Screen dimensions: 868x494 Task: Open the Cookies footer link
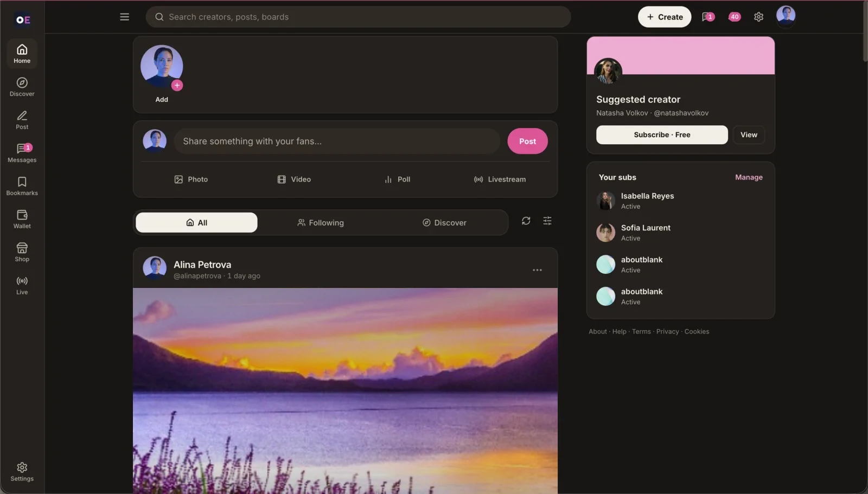click(x=697, y=331)
